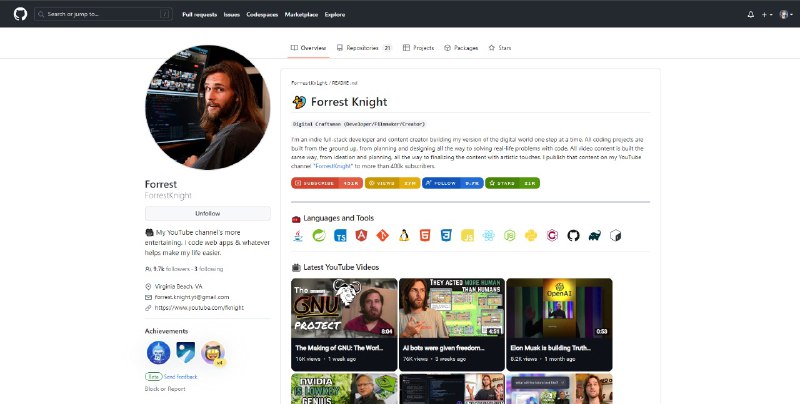Click the Node.js hexagon icon

click(x=510, y=236)
